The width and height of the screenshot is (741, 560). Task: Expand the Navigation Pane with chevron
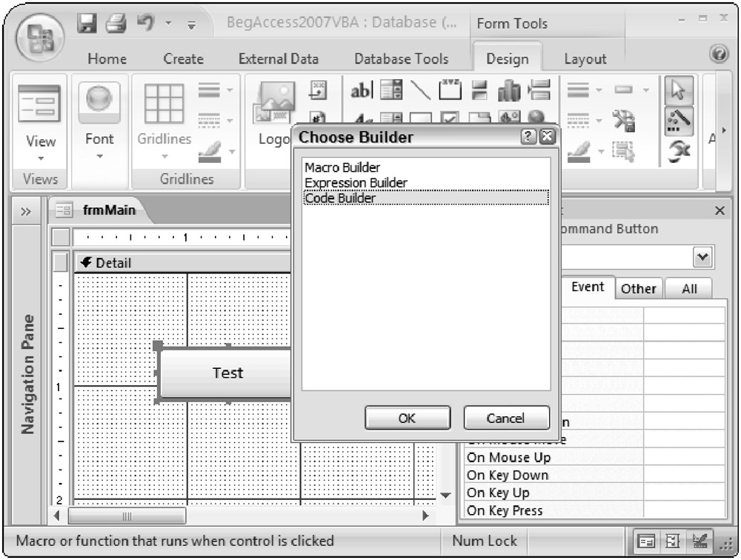click(x=26, y=211)
